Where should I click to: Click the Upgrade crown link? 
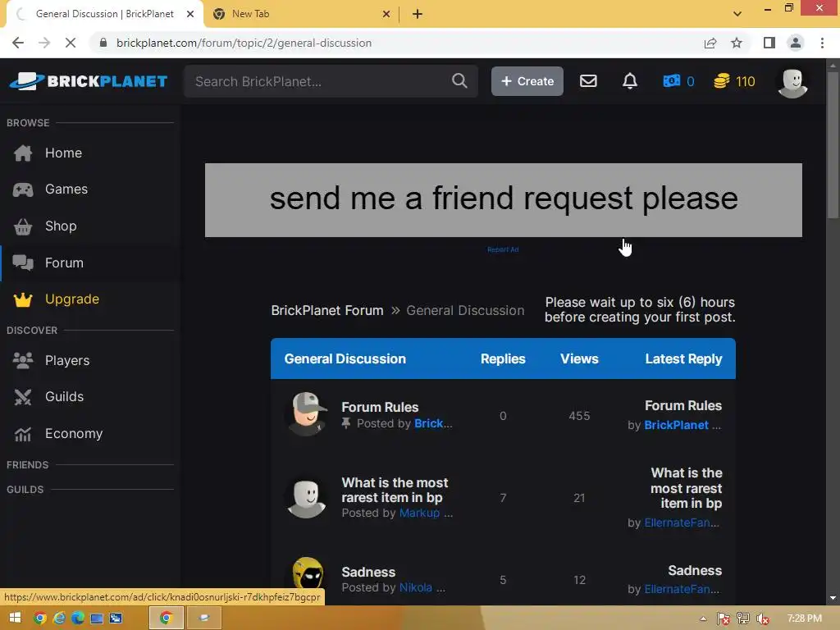coord(72,299)
